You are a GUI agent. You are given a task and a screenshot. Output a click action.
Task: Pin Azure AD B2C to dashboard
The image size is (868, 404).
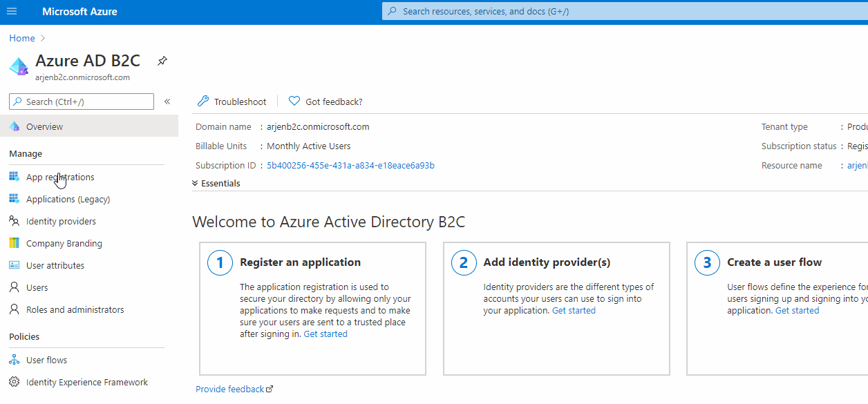[162, 61]
